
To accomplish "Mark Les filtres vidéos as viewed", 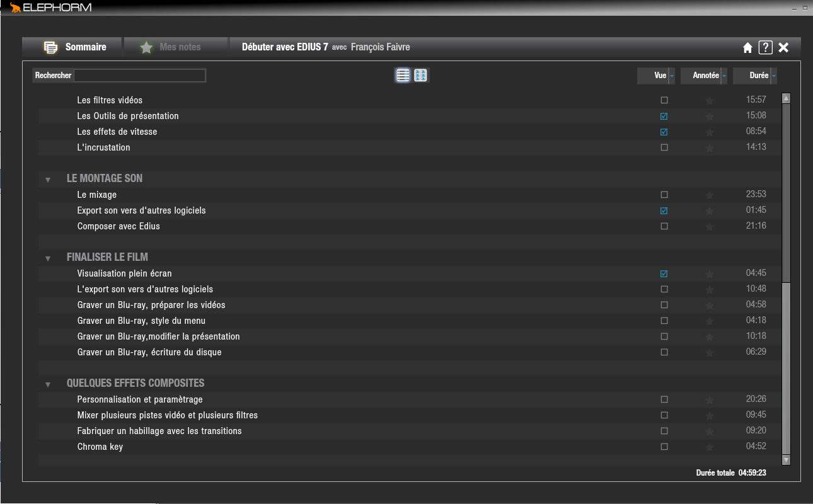I will coord(664,100).
